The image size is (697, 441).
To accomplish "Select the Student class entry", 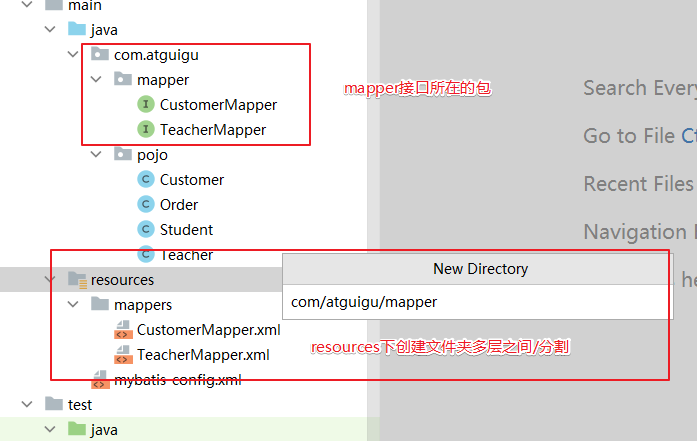I will [186, 230].
